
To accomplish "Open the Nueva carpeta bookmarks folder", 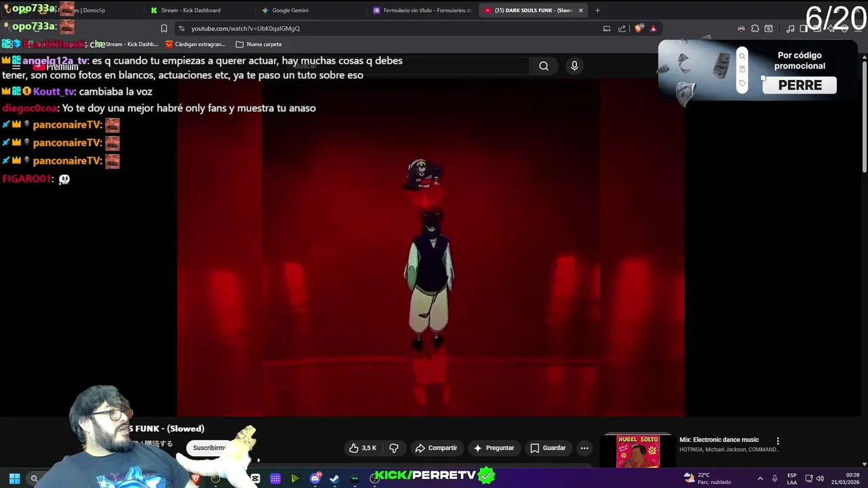I will click(x=258, y=44).
